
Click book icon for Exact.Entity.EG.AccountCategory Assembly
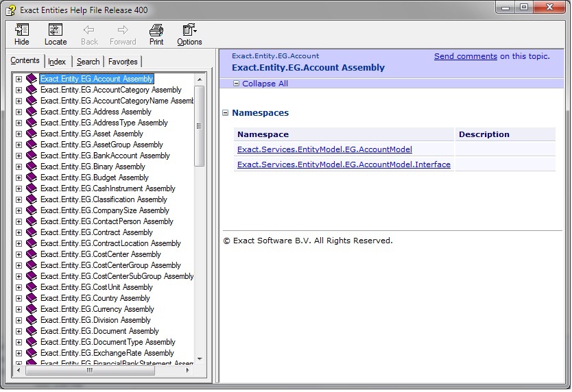[32, 90]
